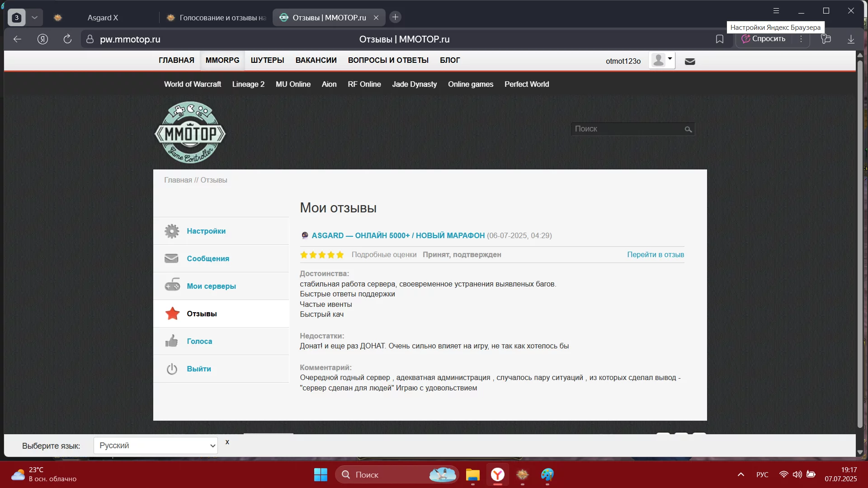This screenshot has height=488, width=868.
Task: Select Отзывы in the sidebar
Action: (x=221, y=314)
